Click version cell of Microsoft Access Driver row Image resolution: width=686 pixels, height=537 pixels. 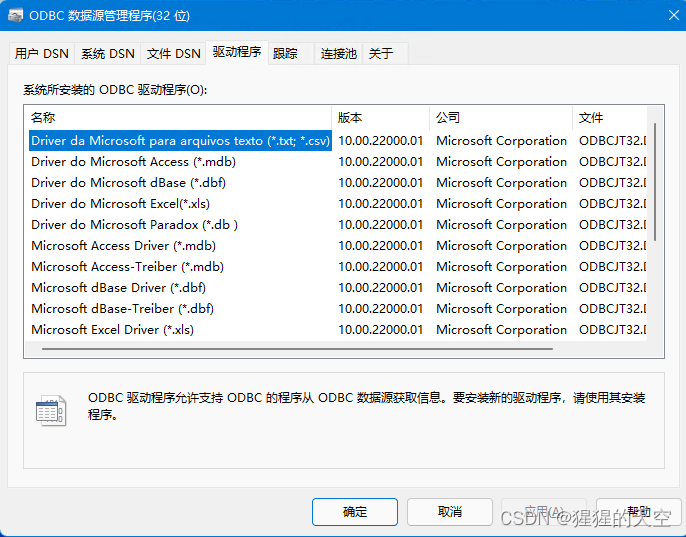coord(380,246)
